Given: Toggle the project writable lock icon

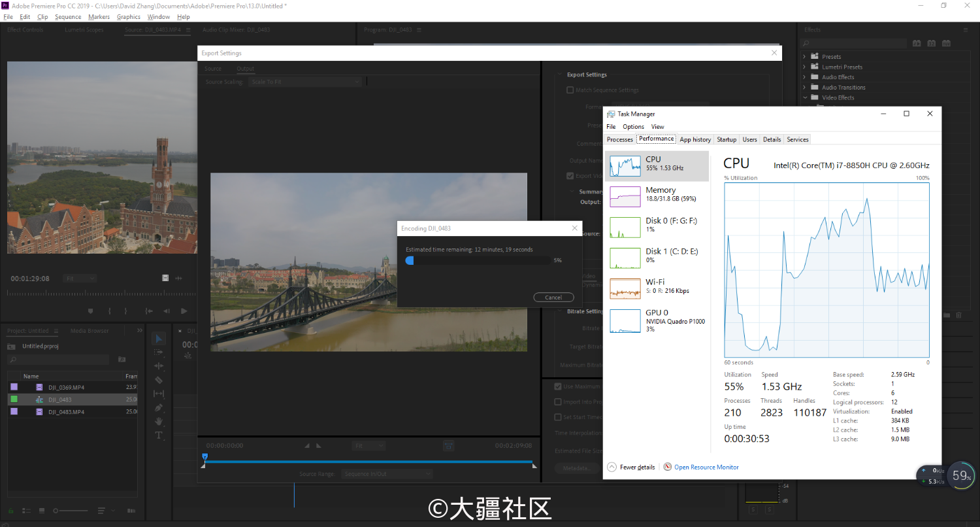Looking at the screenshot, I should coord(10,510).
